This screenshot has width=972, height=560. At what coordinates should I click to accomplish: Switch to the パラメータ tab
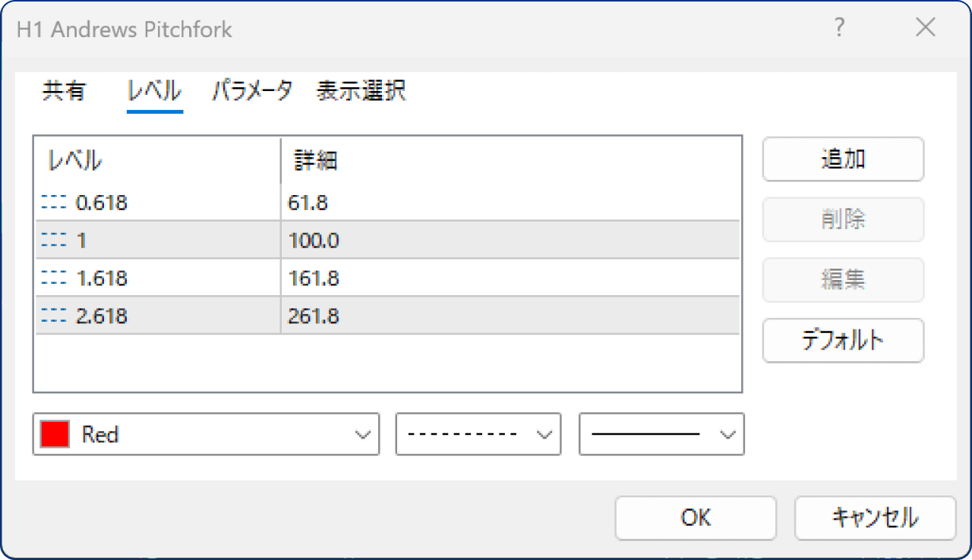coord(251,90)
